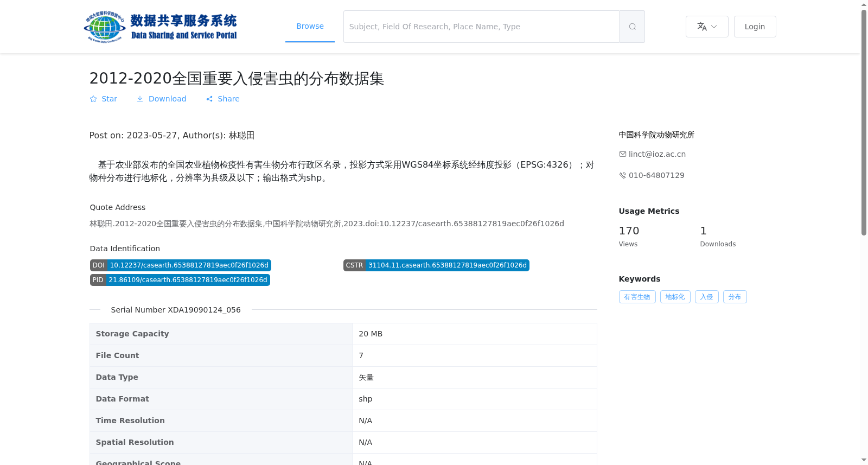Screen dimensions: 868x465
Task: Click the dataset title 2012-2020全国重要入侵害虫的分布数据集
Action: [x=237, y=79]
